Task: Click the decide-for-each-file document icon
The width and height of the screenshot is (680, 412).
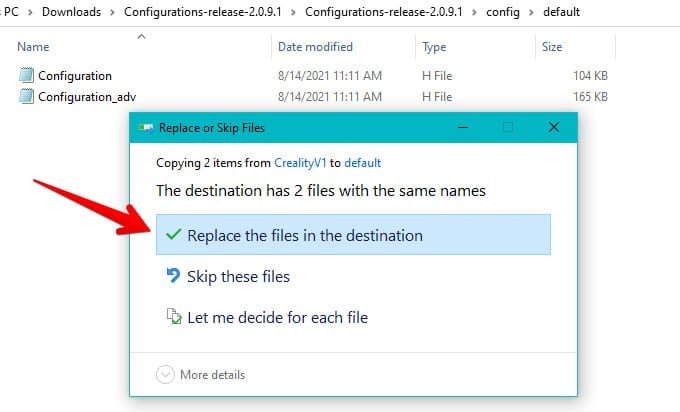Action: (x=174, y=316)
